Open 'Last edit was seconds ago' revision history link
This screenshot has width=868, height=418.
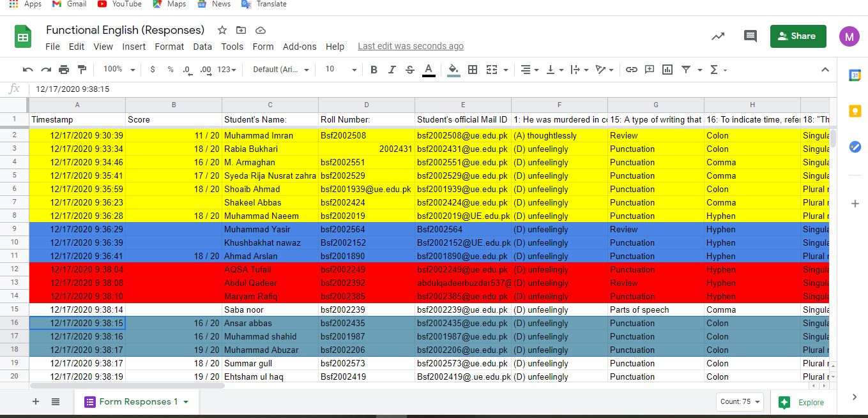click(411, 46)
